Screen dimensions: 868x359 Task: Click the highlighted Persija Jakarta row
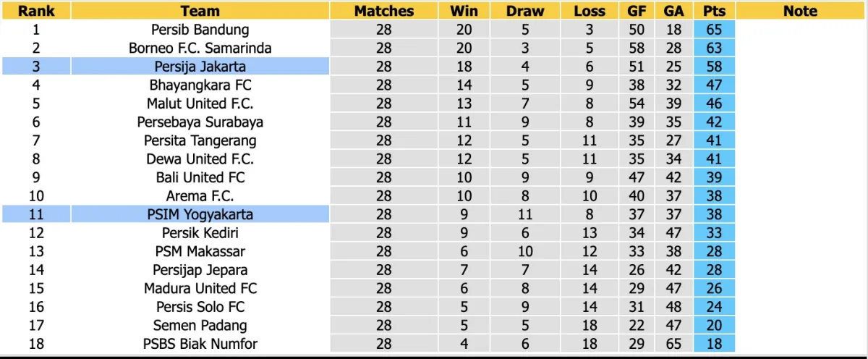click(x=200, y=67)
